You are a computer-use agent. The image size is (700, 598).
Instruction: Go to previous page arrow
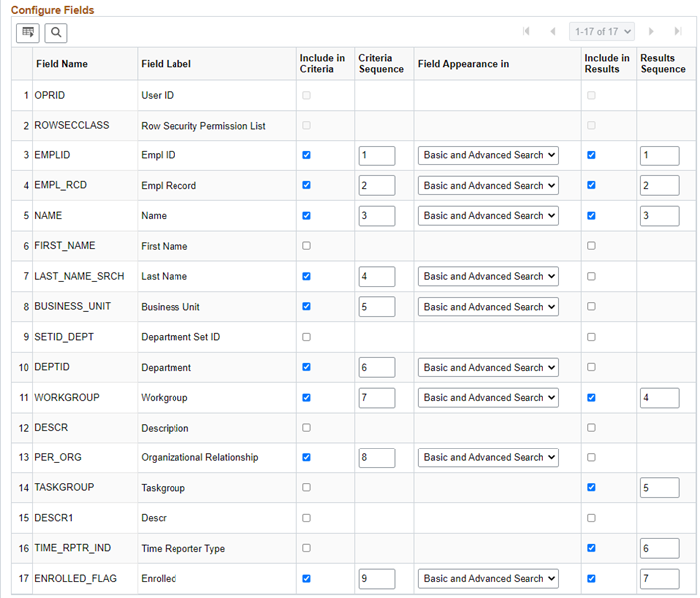pyautogui.click(x=552, y=32)
